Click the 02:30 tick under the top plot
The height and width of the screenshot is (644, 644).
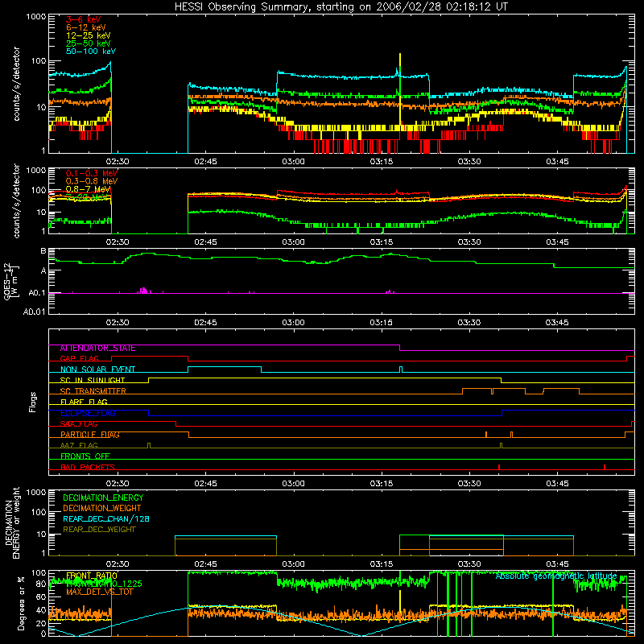click(x=118, y=162)
